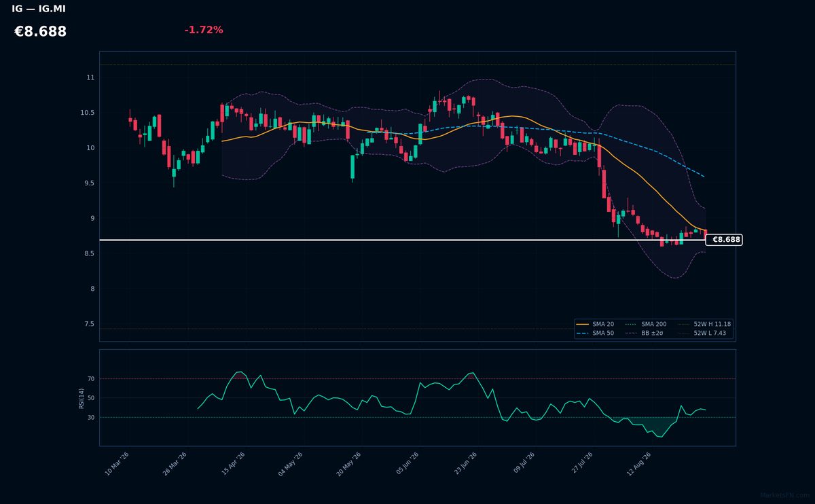Click the 9.5 price axis label
Screen dimensions: 815x504
[x=88, y=183]
